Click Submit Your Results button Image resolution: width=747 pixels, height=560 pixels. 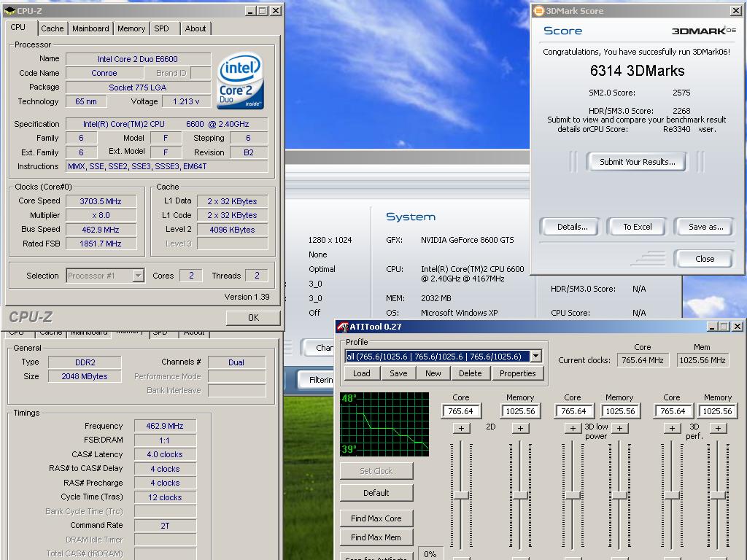[x=637, y=162]
